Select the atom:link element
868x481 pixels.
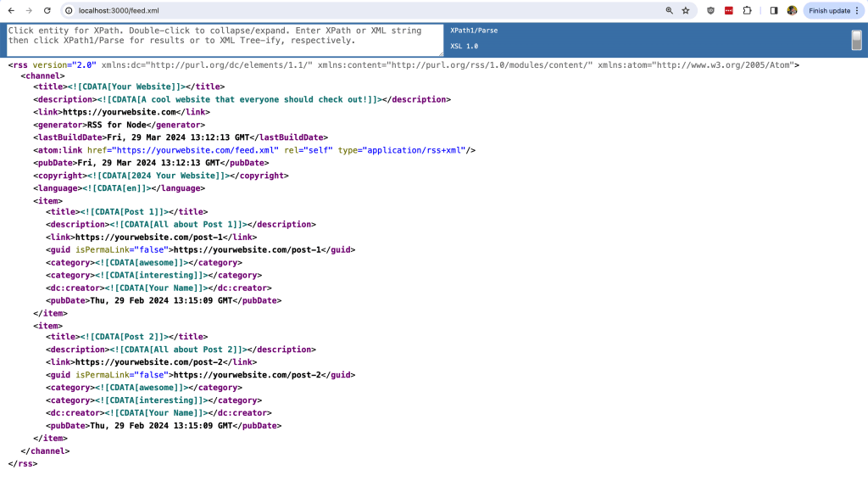254,150
